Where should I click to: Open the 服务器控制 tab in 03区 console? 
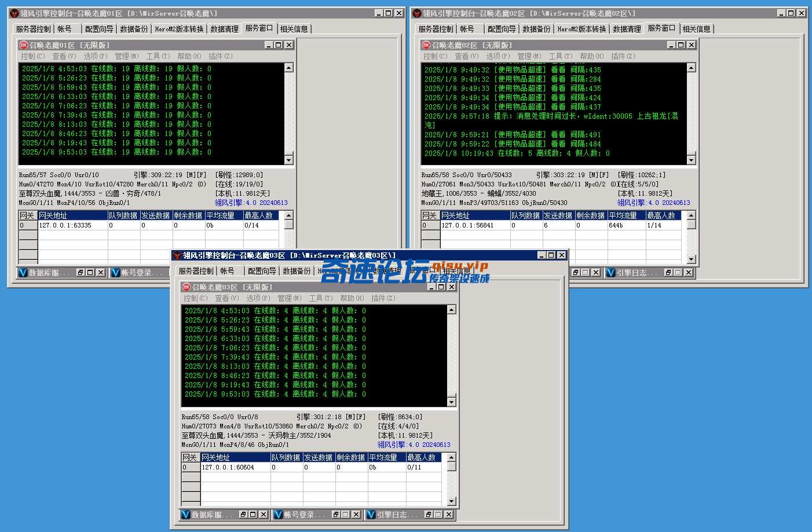click(x=196, y=271)
